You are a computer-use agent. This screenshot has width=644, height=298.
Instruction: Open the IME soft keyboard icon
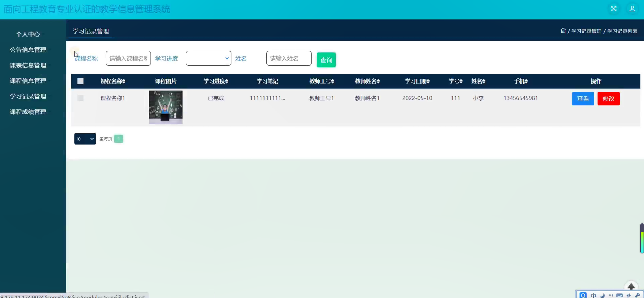click(x=619, y=295)
